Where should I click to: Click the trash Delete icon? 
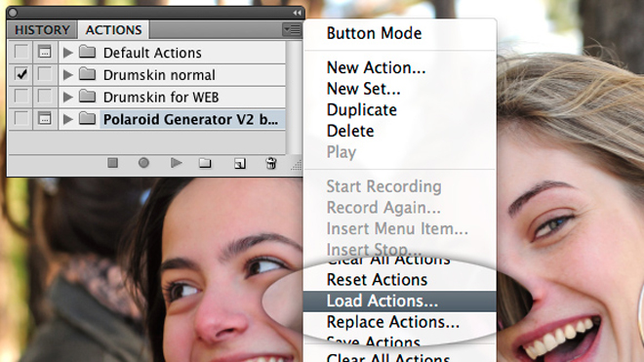pos(271,163)
